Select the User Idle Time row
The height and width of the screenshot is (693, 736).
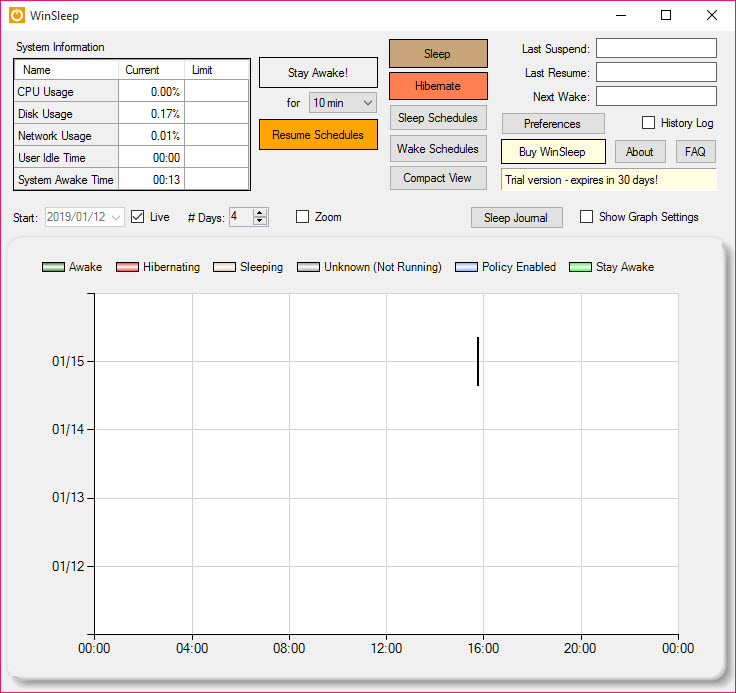point(131,158)
